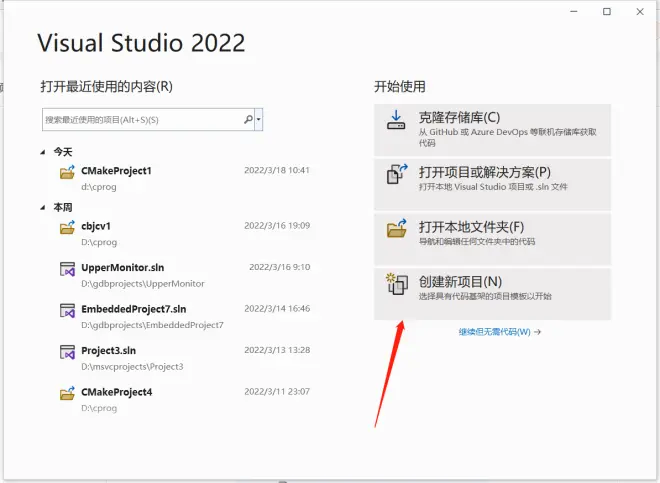Click description 导航和编辑任何文件夹中的代码
The image size is (660, 483).
tap(477, 241)
